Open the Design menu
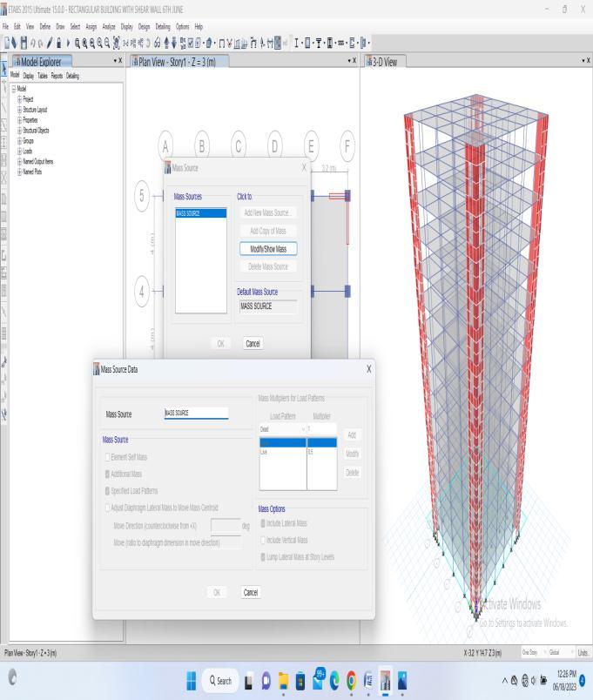The height and width of the screenshot is (700, 593). (144, 27)
